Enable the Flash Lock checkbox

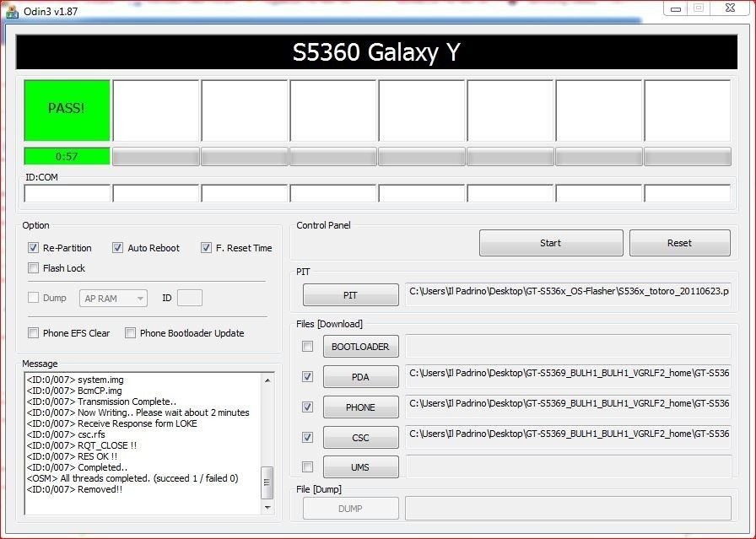(x=33, y=268)
